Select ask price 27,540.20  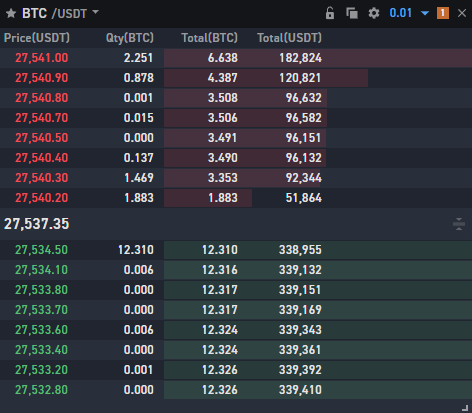(x=42, y=198)
